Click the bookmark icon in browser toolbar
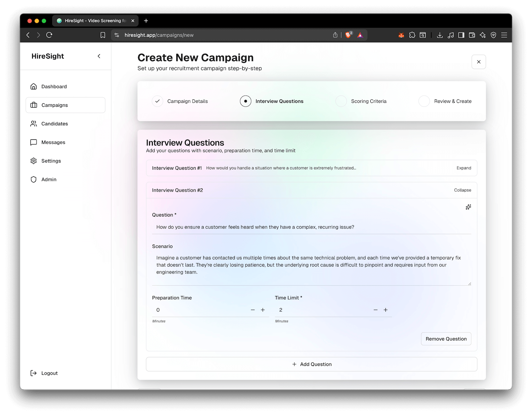The image size is (532, 416). tap(103, 35)
